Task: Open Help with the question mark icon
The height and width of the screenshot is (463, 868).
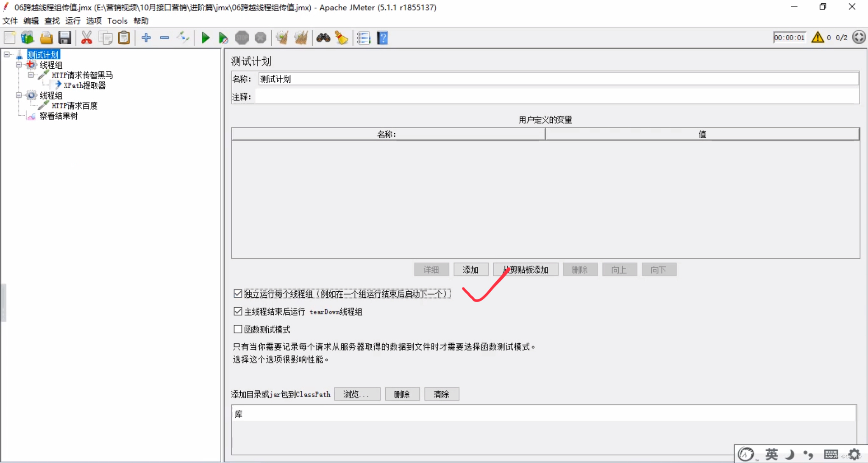Action: 382,38
